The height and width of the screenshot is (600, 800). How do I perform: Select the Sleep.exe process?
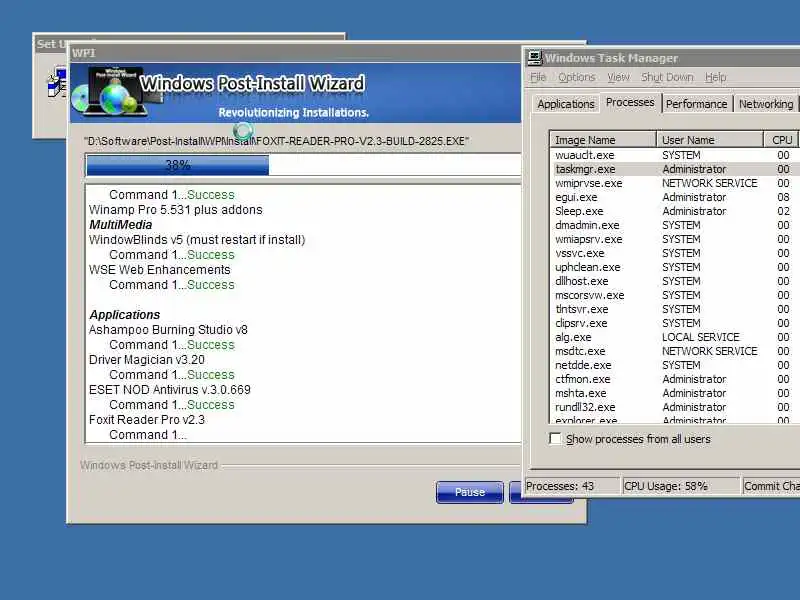point(673,211)
